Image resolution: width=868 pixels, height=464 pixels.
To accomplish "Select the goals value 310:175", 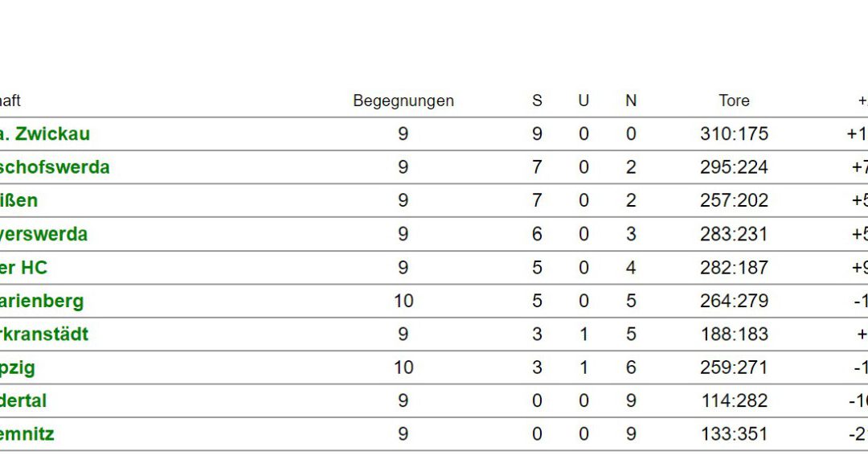I will 734,134.
